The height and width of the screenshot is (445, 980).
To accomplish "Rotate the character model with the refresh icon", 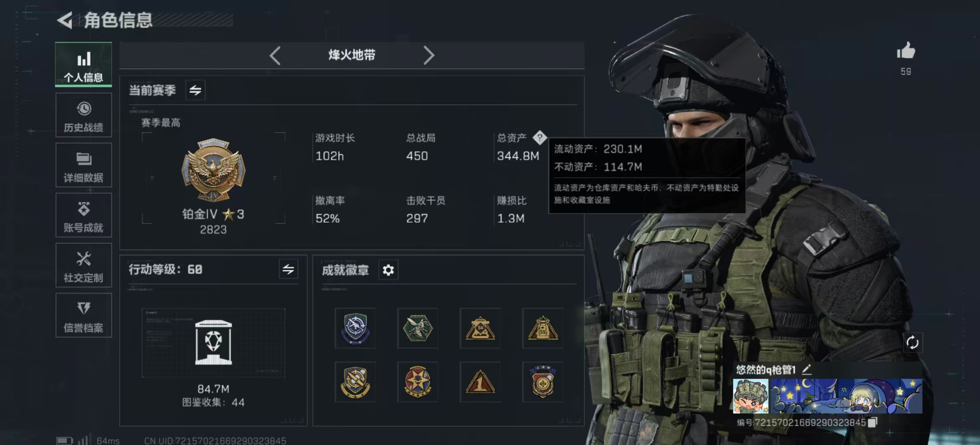I will 912,342.
